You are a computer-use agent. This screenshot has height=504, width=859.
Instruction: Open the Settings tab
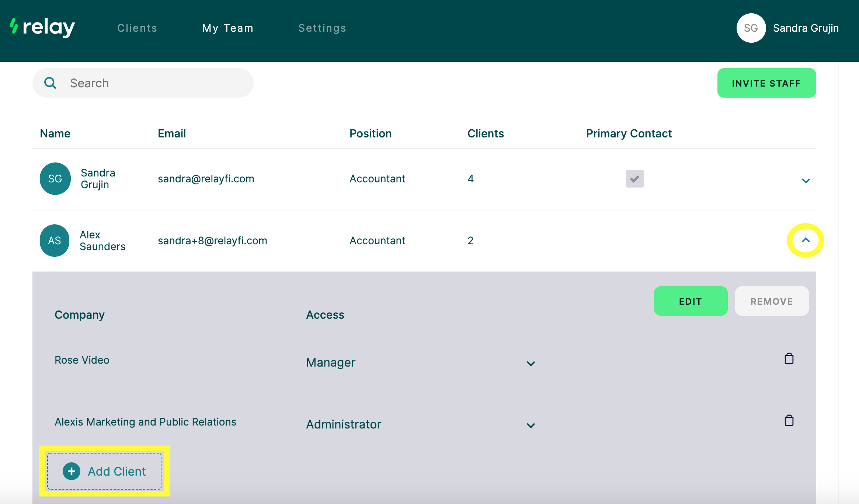click(x=322, y=28)
